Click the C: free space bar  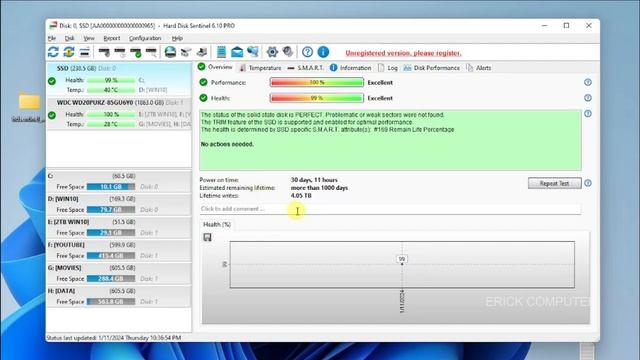click(111, 187)
